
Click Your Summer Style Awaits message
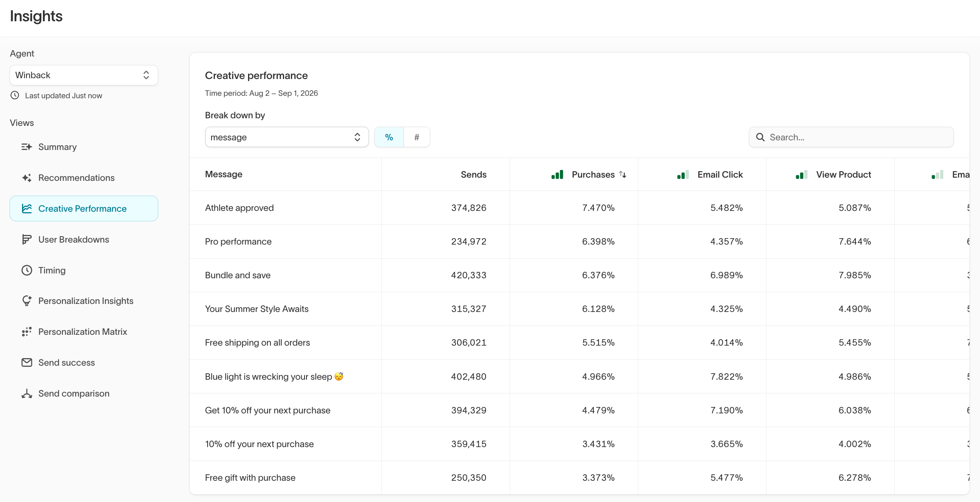(x=257, y=309)
